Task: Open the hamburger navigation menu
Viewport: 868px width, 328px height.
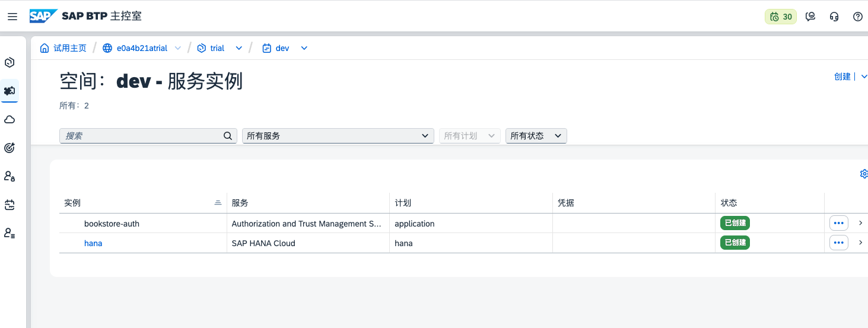Action: [12, 17]
